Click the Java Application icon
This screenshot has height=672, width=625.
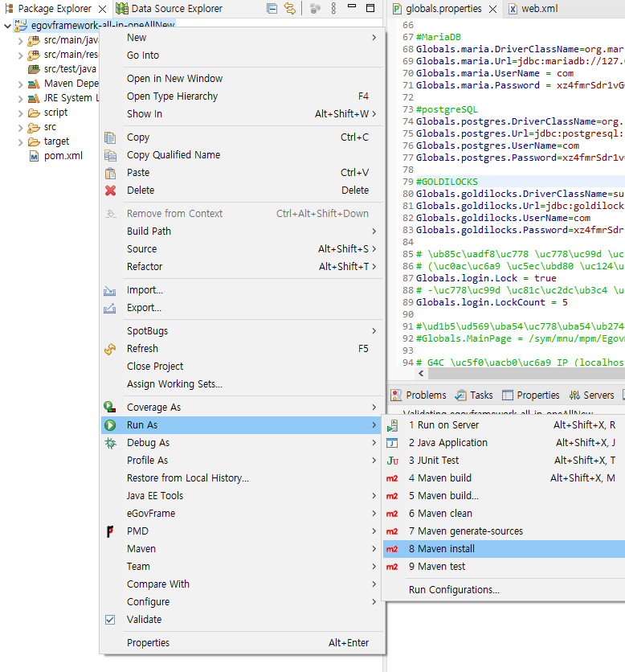coord(392,443)
